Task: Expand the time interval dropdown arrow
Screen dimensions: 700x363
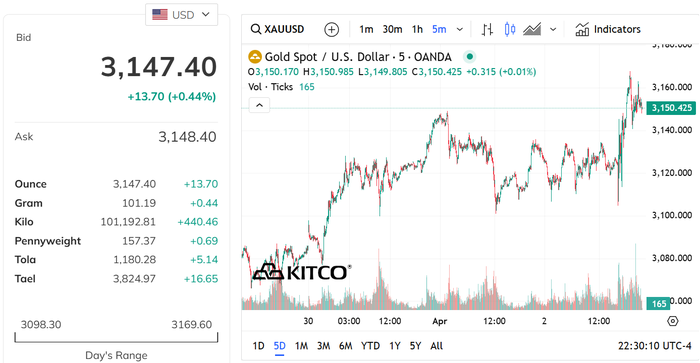Action: coord(460,29)
